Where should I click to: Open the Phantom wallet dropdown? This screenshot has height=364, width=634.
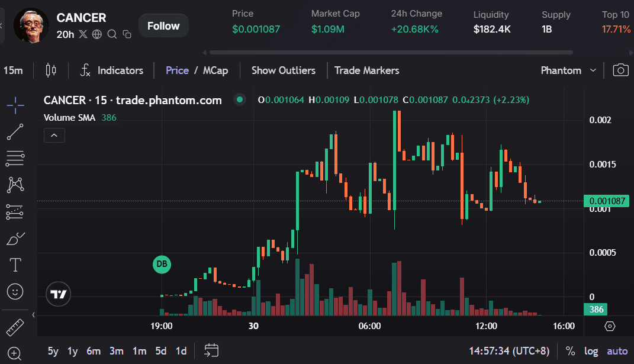(x=567, y=70)
